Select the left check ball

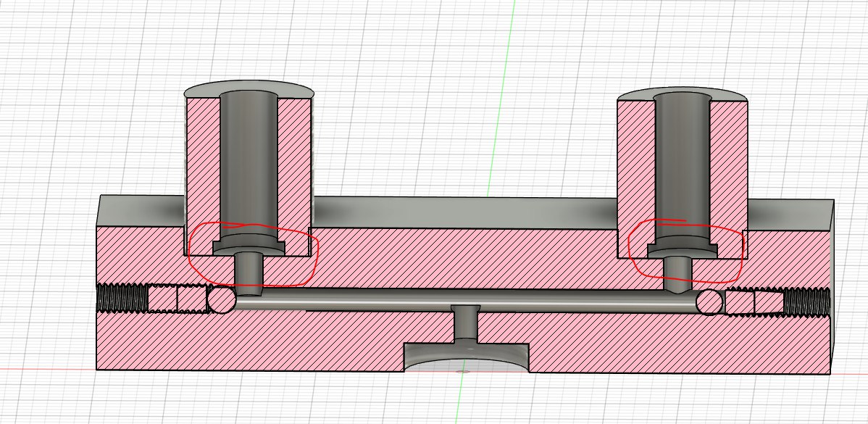coord(221,299)
